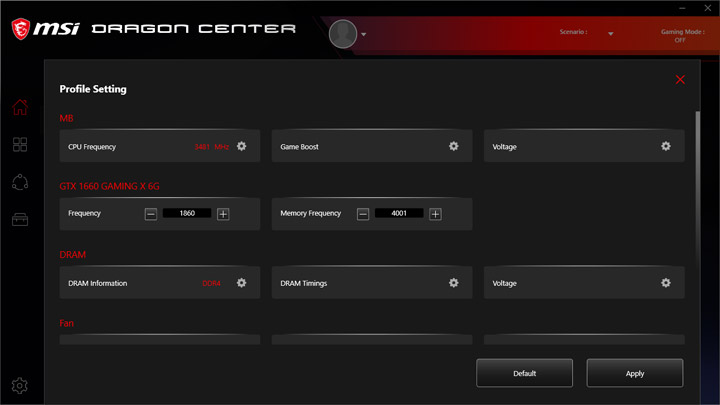Expand the user profile dropdown arrow
Viewport: 720px width, 405px height.
click(x=364, y=34)
